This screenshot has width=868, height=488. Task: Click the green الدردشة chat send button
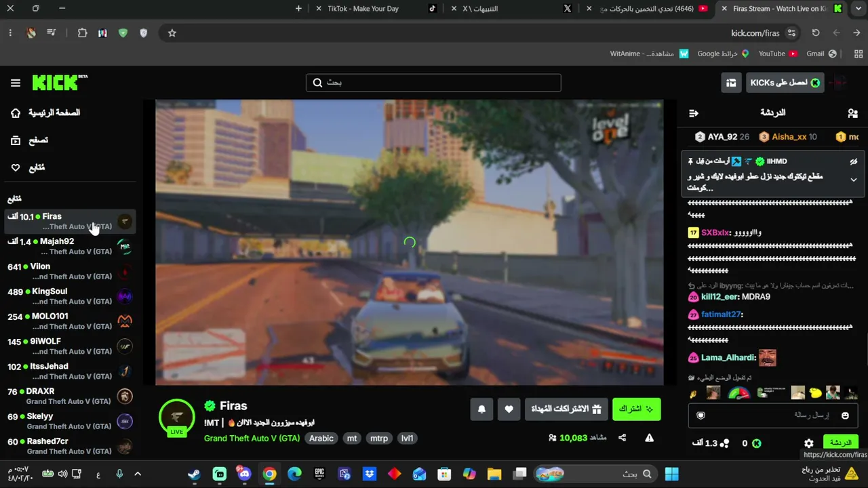tap(840, 443)
